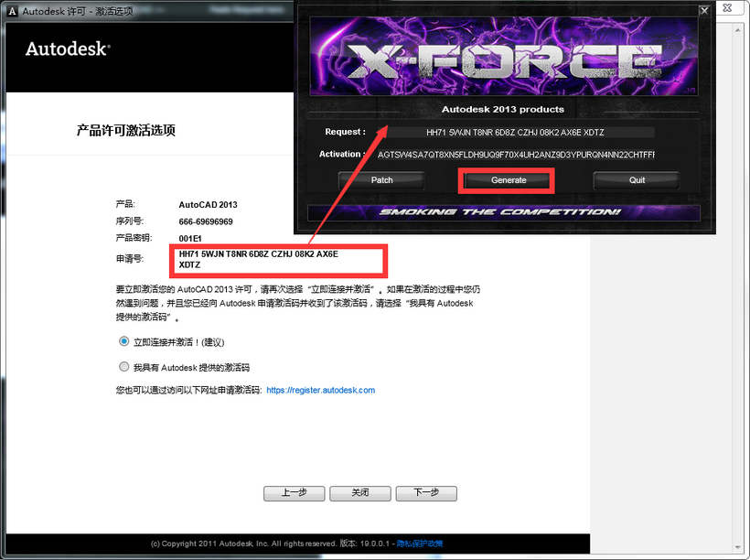Click the Patch button in the keygen
Image resolution: width=750 pixels, height=560 pixels.
click(x=381, y=180)
